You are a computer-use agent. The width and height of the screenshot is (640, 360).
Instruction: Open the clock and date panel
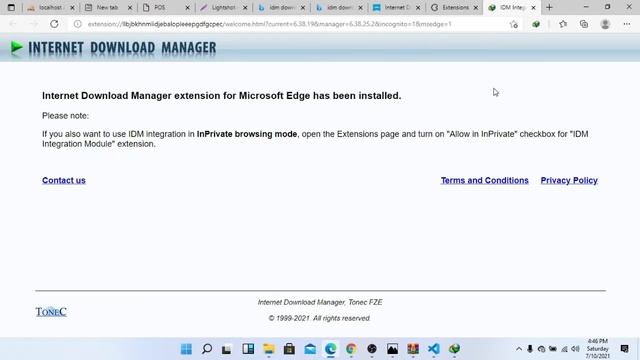coord(598,349)
